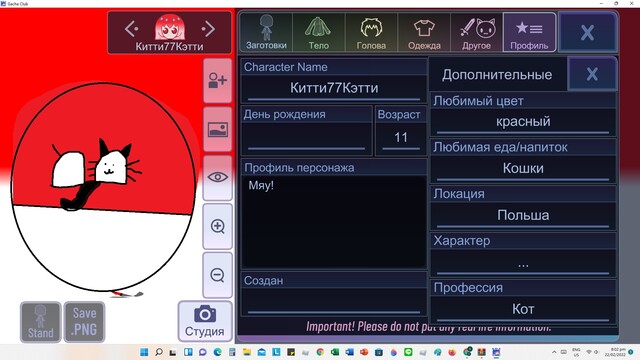Open the Windows Start button in taskbar
Image resolution: width=640 pixels, height=360 pixels.
pos(144,352)
